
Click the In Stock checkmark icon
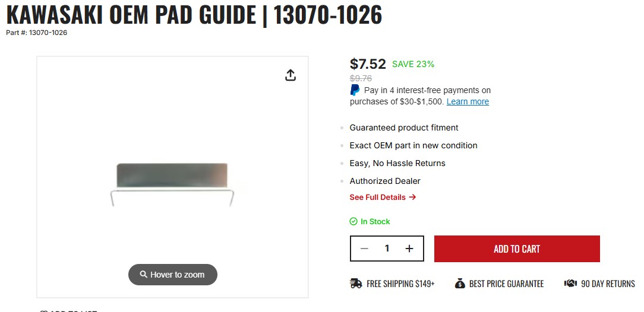pos(353,221)
